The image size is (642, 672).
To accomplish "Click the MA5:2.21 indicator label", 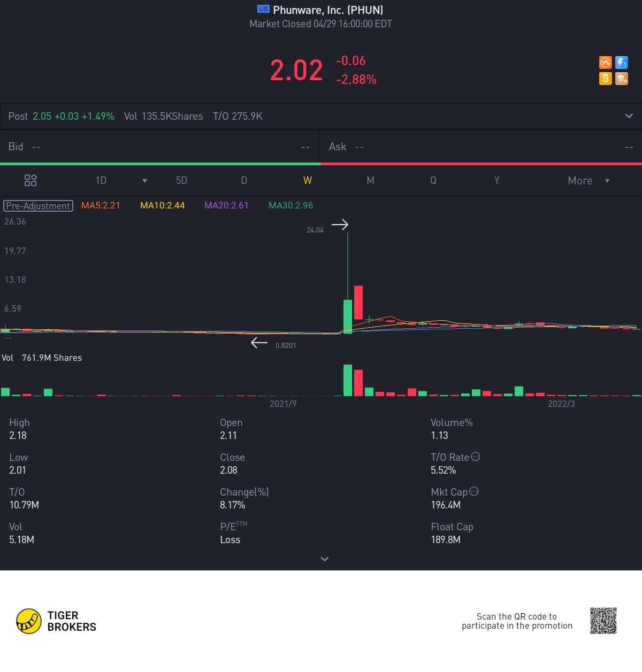I will [x=101, y=205].
